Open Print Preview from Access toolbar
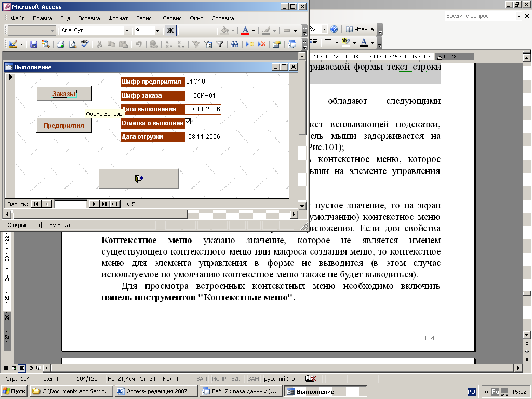Screen dimensions: 532x399 pyautogui.click(x=73, y=44)
